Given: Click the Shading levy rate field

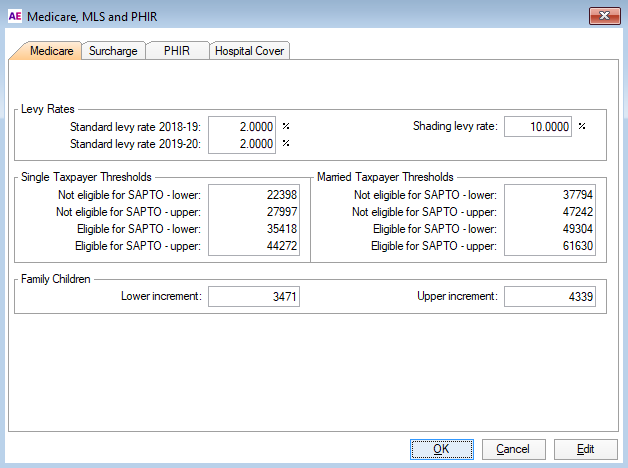Looking at the screenshot, I should point(539,127).
